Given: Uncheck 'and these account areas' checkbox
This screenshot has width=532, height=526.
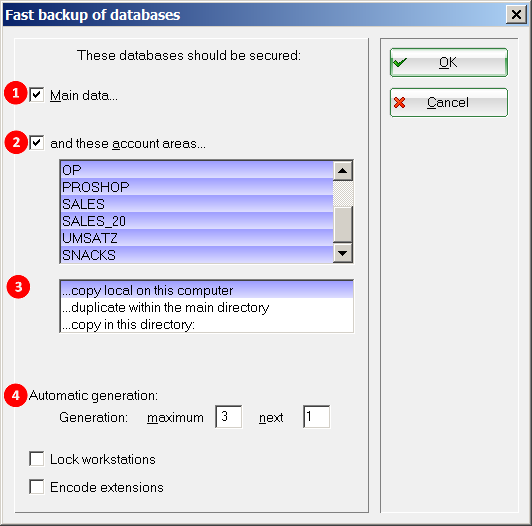Looking at the screenshot, I should (36, 143).
